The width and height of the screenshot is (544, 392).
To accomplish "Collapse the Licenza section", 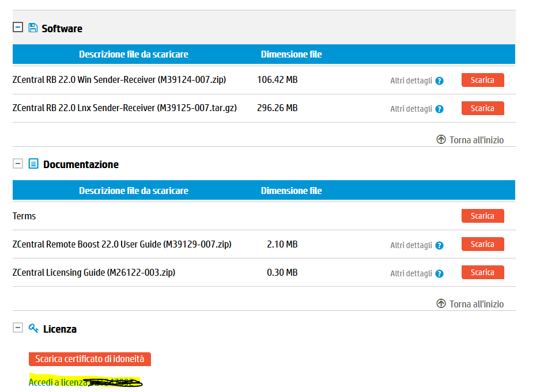I will tap(18, 328).
